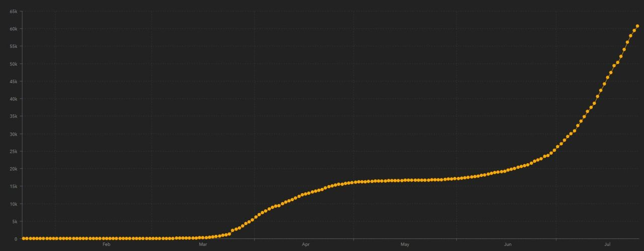Click the 40k y-axis label
This screenshot has height=251, width=644.
(14, 99)
